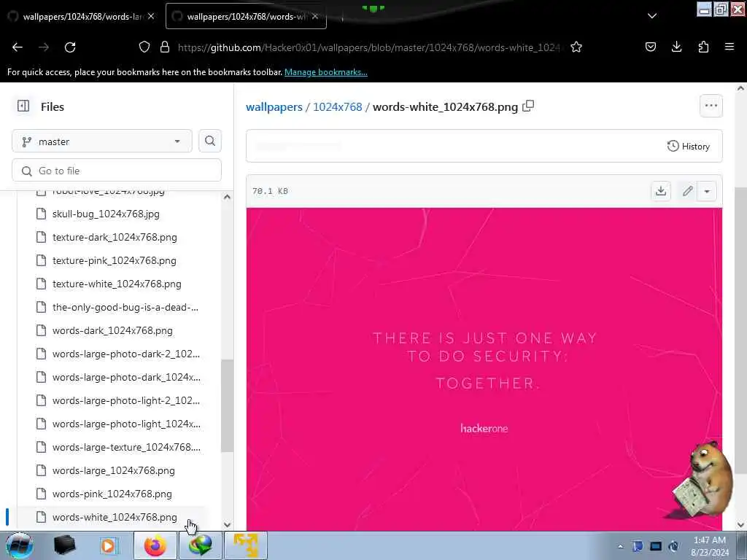Image resolution: width=747 pixels, height=560 pixels.
Task: Open words-large_1024x768.png file
Action: [x=113, y=470]
